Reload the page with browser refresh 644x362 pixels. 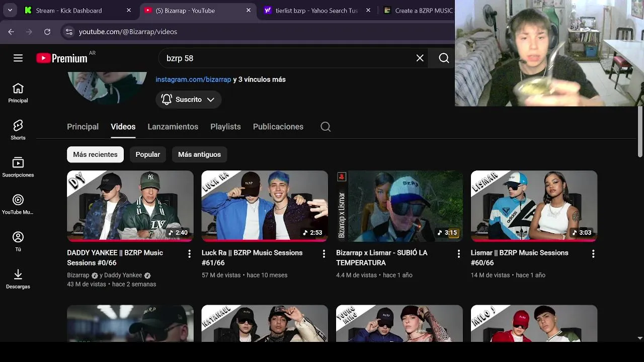(47, 32)
